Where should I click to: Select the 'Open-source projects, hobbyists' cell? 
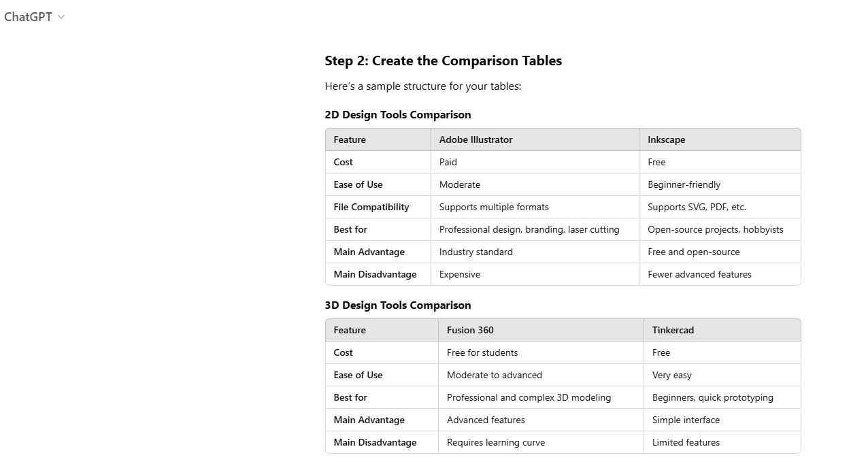click(715, 229)
